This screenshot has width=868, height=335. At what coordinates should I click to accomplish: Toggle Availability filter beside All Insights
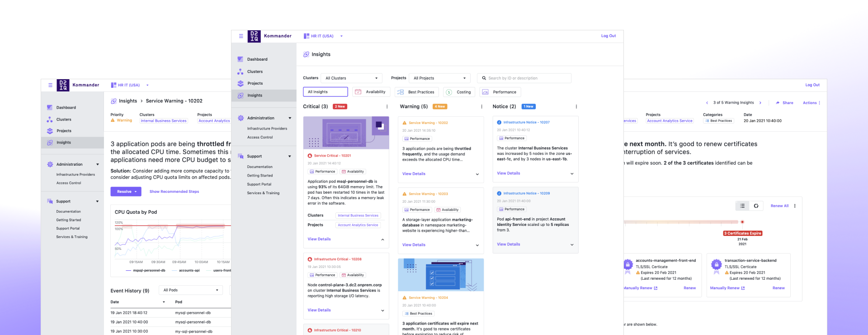tap(371, 92)
